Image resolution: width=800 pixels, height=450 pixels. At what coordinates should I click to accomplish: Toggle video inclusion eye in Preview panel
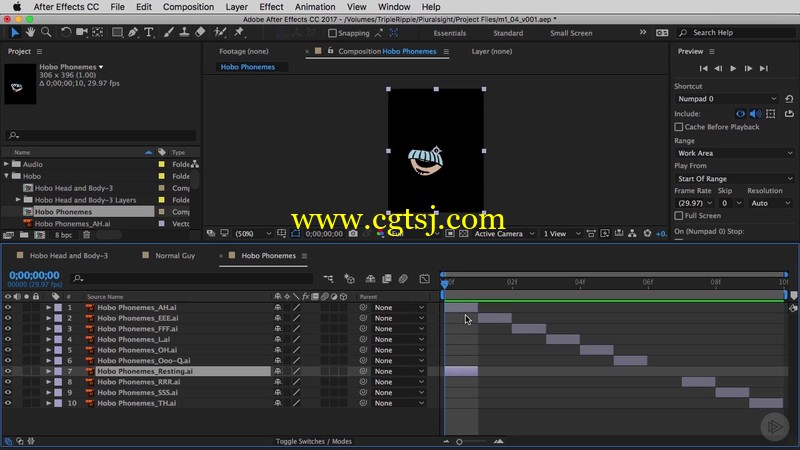pyautogui.click(x=740, y=114)
